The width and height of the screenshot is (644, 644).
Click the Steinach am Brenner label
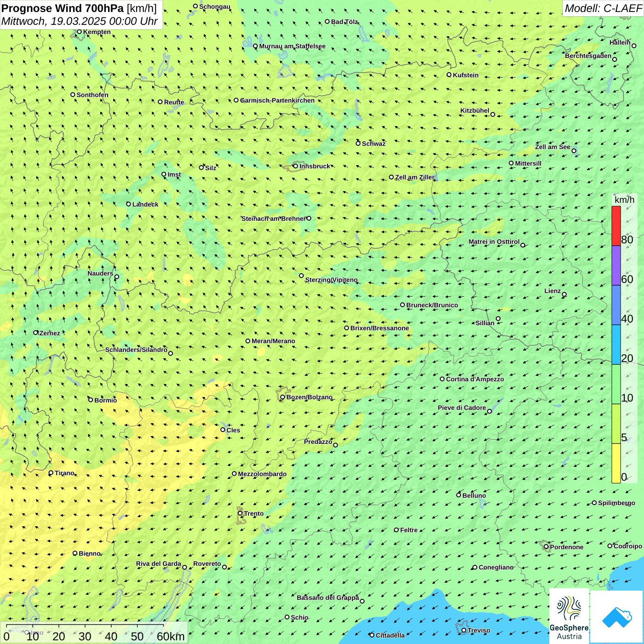tap(273, 218)
